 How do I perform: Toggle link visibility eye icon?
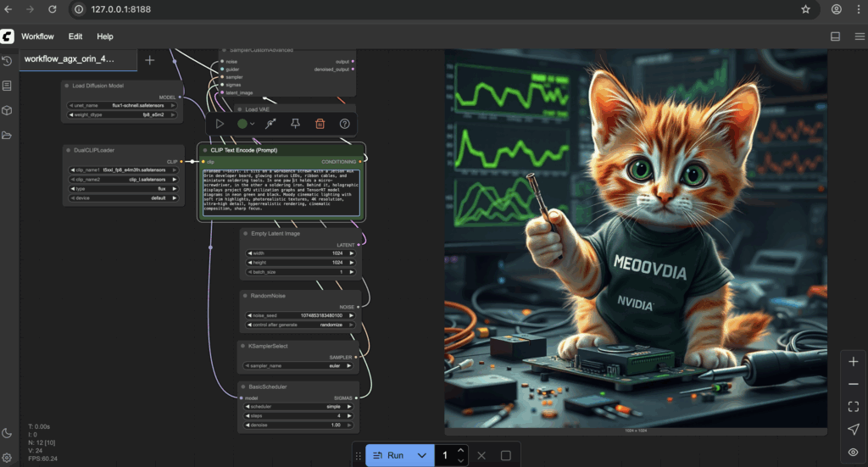(853, 452)
